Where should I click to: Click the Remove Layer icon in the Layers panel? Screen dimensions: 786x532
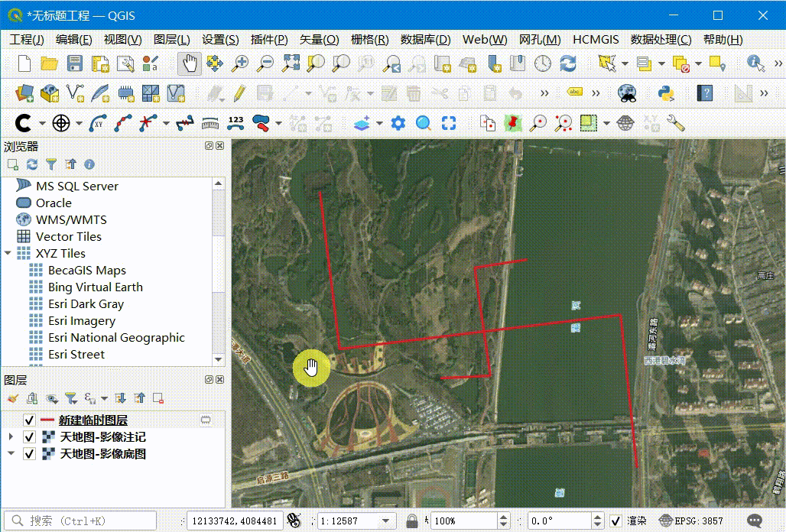pos(158,399)
